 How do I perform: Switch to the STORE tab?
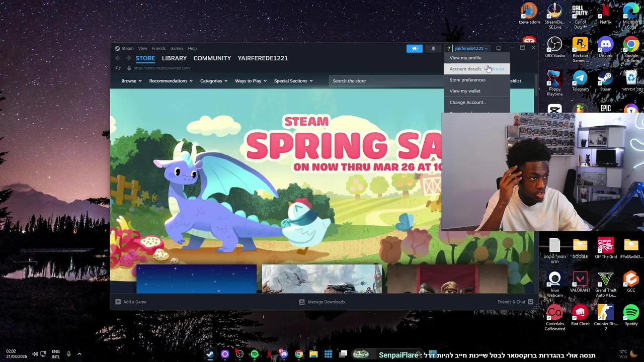(x=145, y=58)
